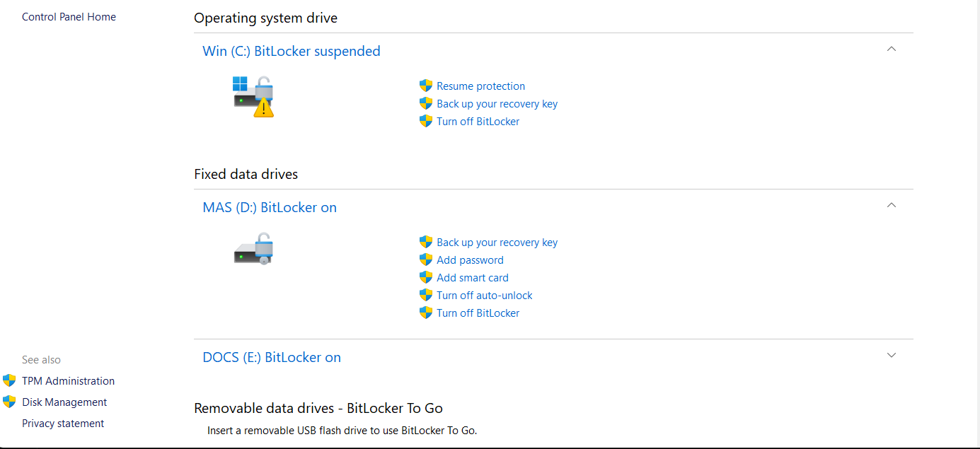Click the Win (C:) drive warning icon
Screen dimensions: 980x449
[253, 96]
